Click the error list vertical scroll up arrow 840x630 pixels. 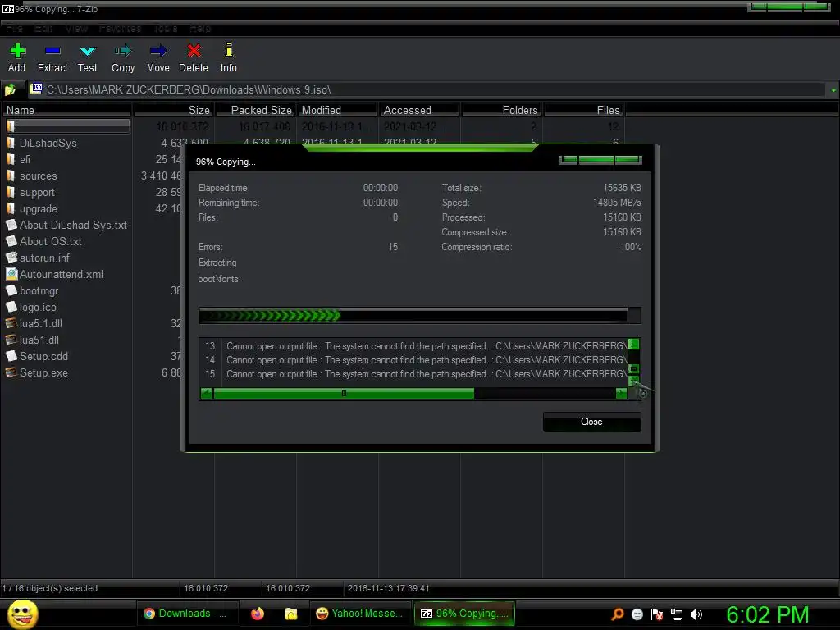634,344
